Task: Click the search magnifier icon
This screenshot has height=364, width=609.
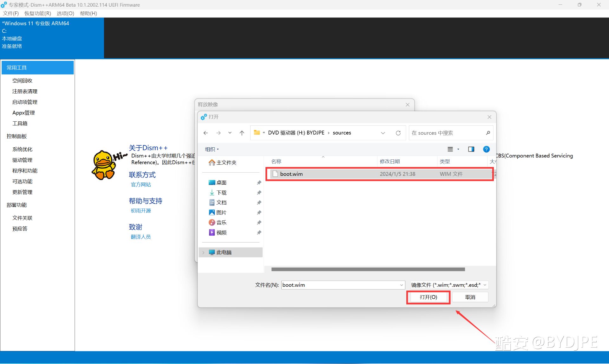Action: (x=488, y=133)
